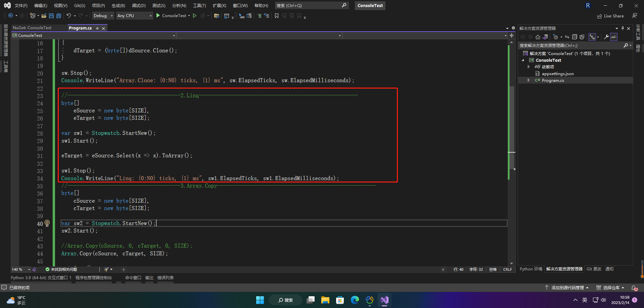644x308 pixels.
Task: Open the Debug configuration dropdown
Action: (x=103, y=15)
